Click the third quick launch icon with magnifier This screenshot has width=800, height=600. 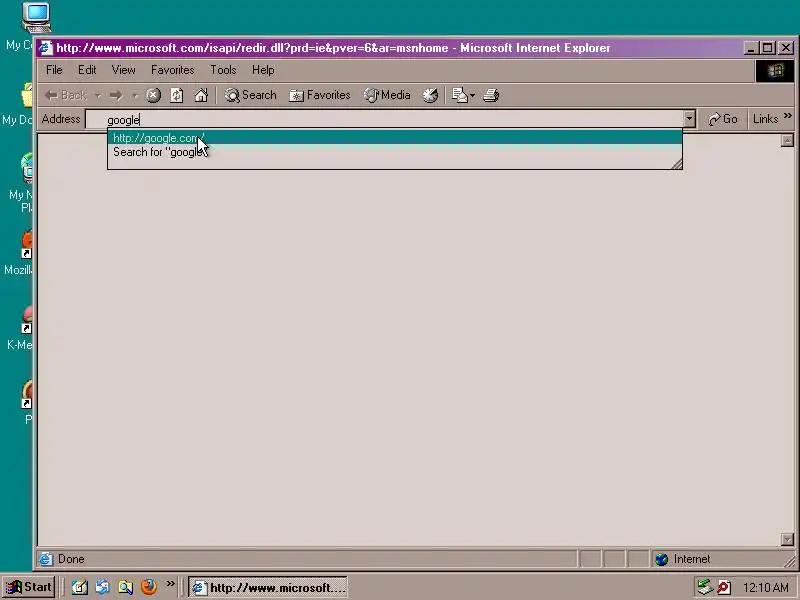click(125, 587)
